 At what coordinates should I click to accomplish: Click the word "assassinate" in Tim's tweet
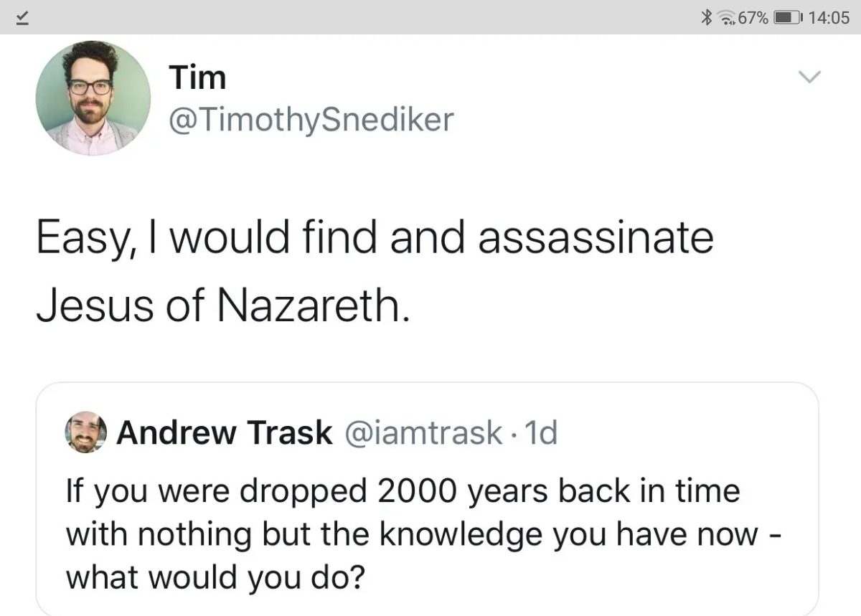click(595, 239)
